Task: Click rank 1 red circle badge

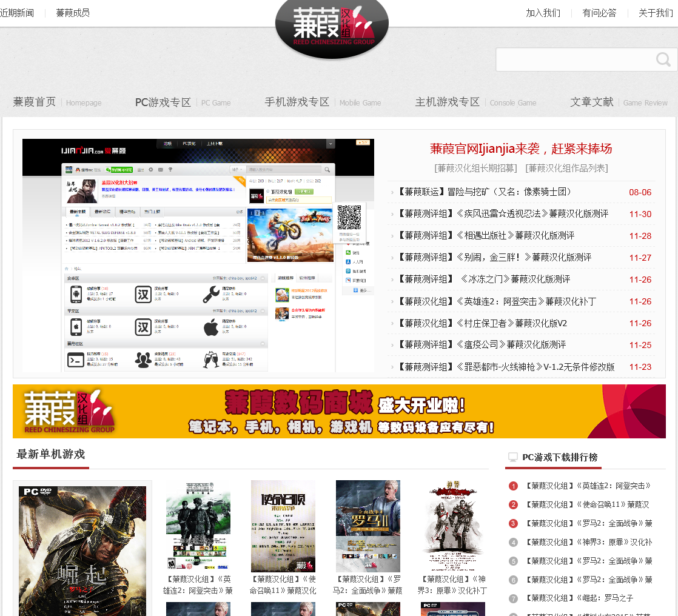Action: [513, 486]
